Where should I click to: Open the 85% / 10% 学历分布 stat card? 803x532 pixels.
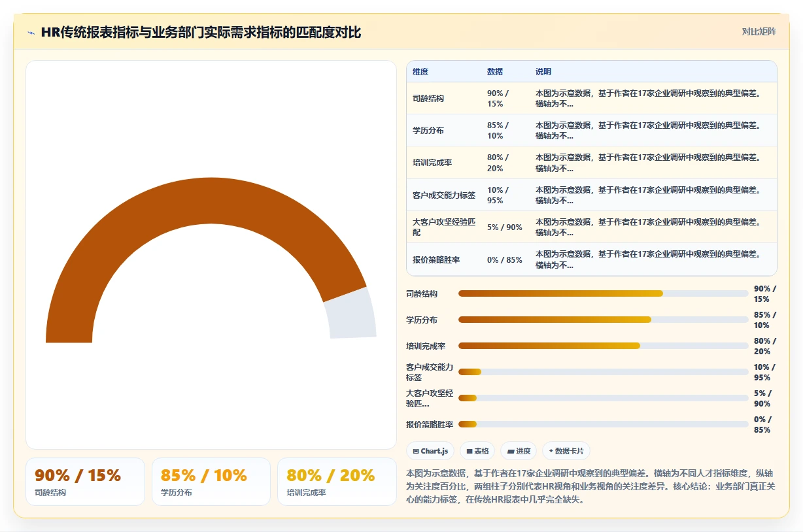click(211, 482)
